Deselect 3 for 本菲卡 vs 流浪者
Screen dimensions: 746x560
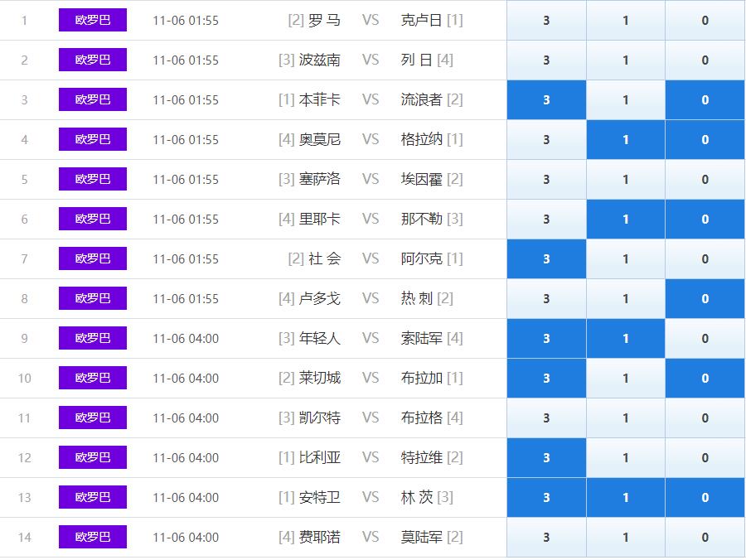(x=546, y=100)
